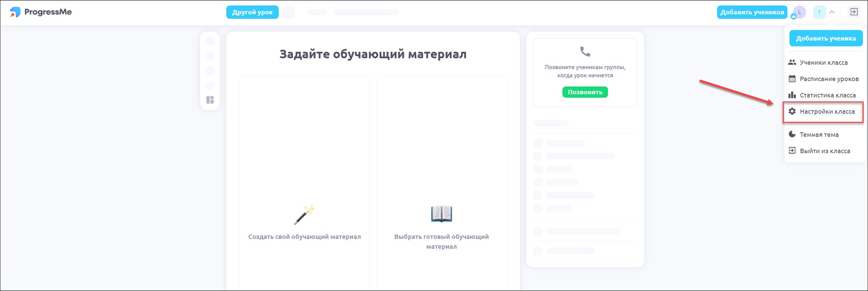The height and width of the screenshot is (291, 868).
Task: Click the user avatar with letter L
Action: 799,12
